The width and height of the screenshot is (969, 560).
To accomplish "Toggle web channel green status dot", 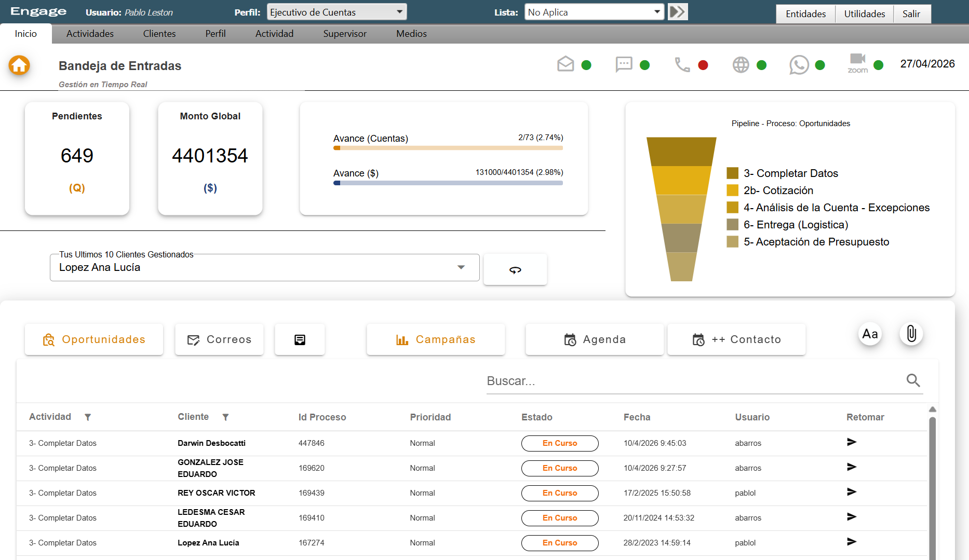I will click(x=761, y=65).
